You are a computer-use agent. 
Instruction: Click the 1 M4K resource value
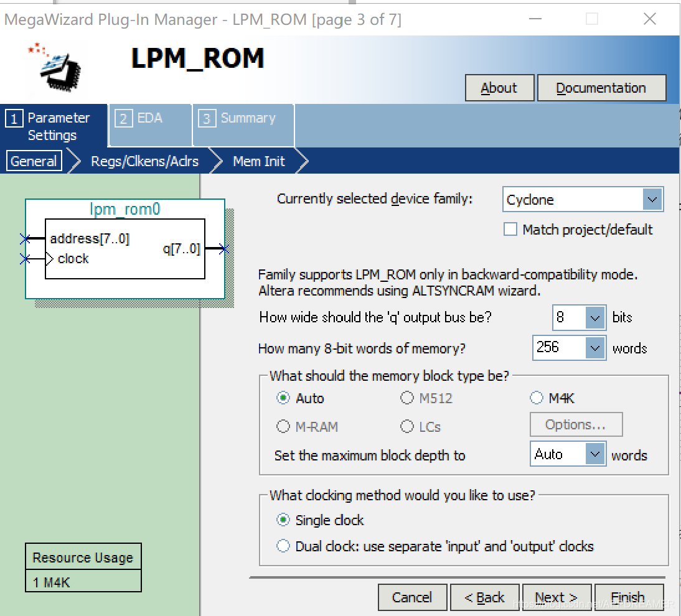(x=51, y=582)
